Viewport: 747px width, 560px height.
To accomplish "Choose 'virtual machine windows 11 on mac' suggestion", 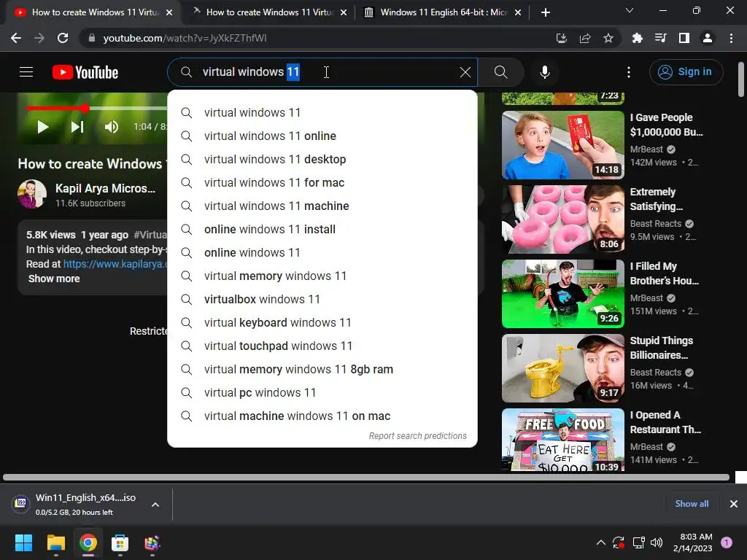I will [322, 416].
